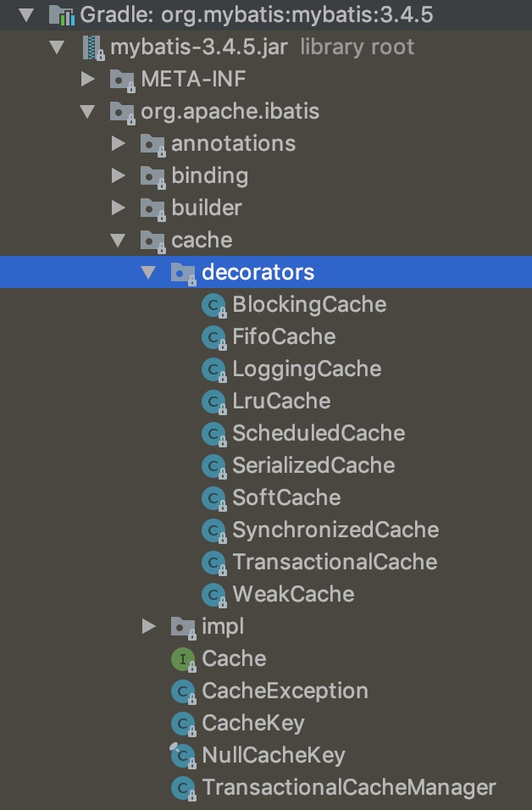Image resolution: width=532 pixels, height=810 pixels.
Task: Click the NullCacheKey class icon
Action: 182,755
